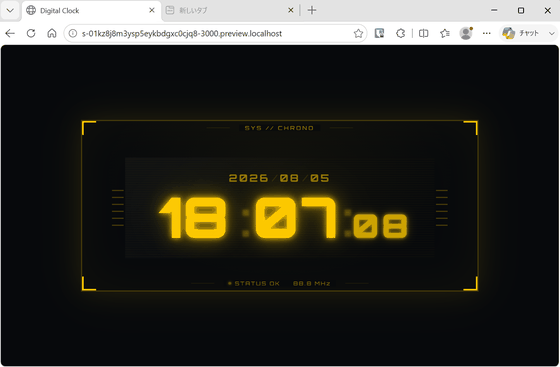Bookmark this page with the star icon

[358, 33]
